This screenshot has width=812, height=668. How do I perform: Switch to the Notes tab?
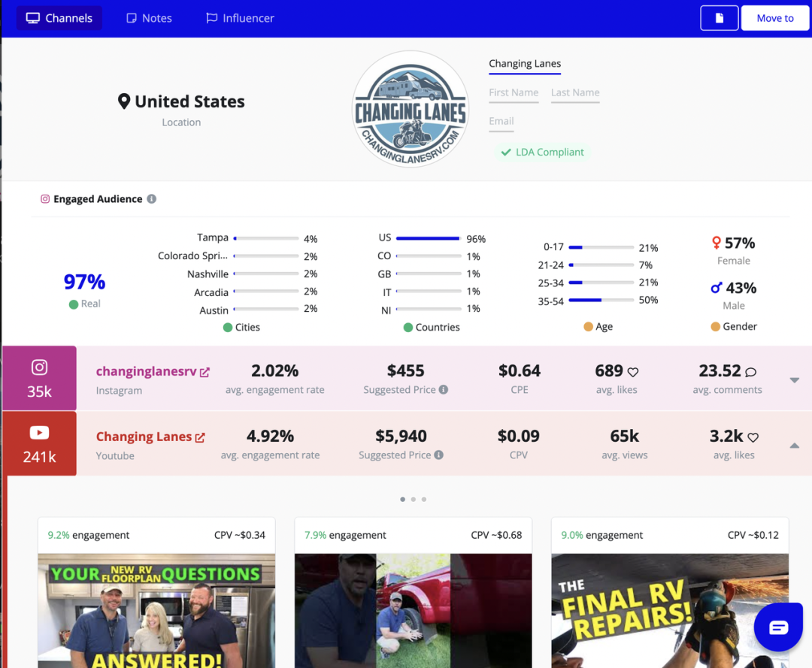point(149,18)
